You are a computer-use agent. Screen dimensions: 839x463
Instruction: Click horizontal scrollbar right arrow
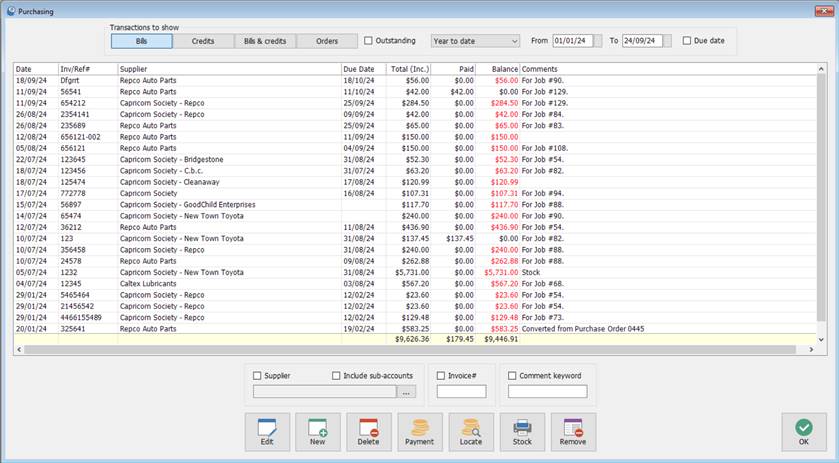tap(811, 350)
